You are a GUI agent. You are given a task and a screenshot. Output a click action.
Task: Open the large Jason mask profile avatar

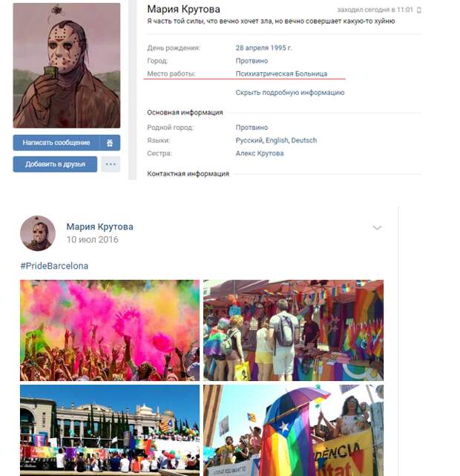click(x=67, y=65)
